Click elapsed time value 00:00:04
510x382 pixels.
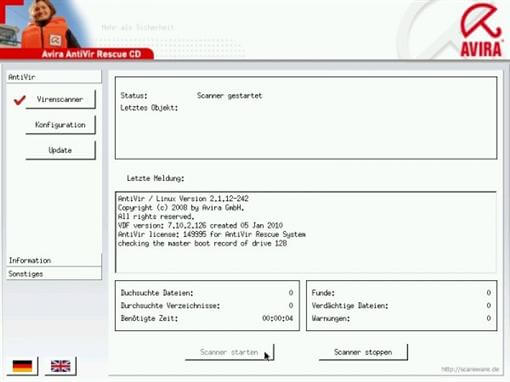click(x=278, y=318)
